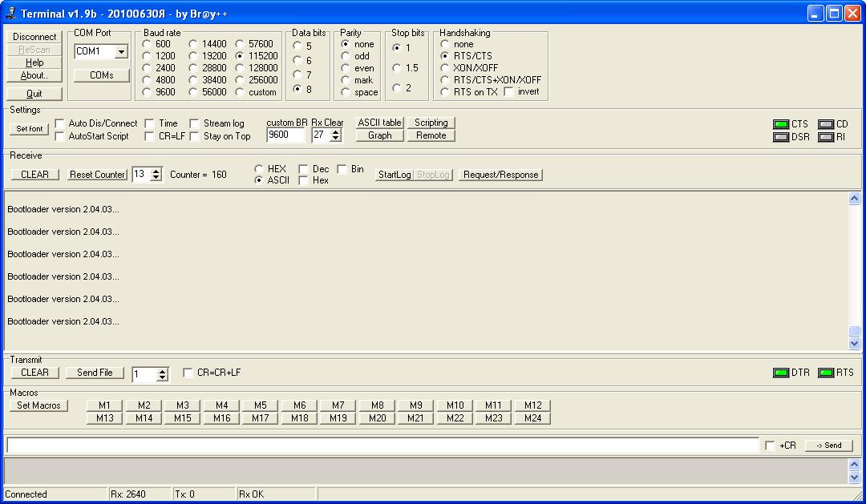Image resolution: width=866 pixels, height=504 pixels.
Task: Click the CTS status LED
Action: 780,124
